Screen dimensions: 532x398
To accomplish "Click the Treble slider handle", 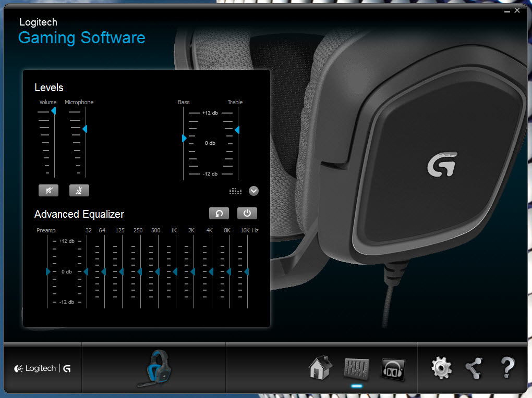I will pyautogui.click(x=237, y=130).
